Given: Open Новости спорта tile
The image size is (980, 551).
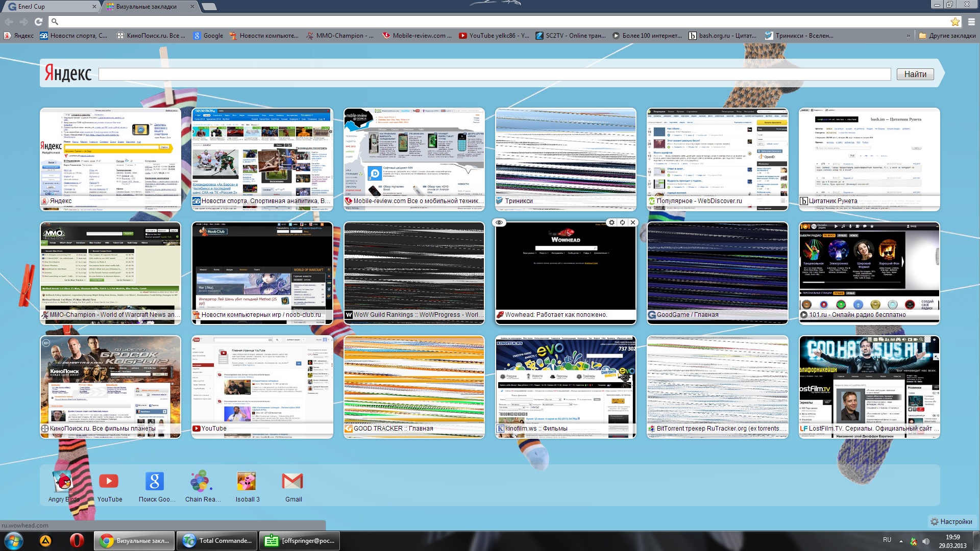Looking at the screenshot, I should point(262,159).
